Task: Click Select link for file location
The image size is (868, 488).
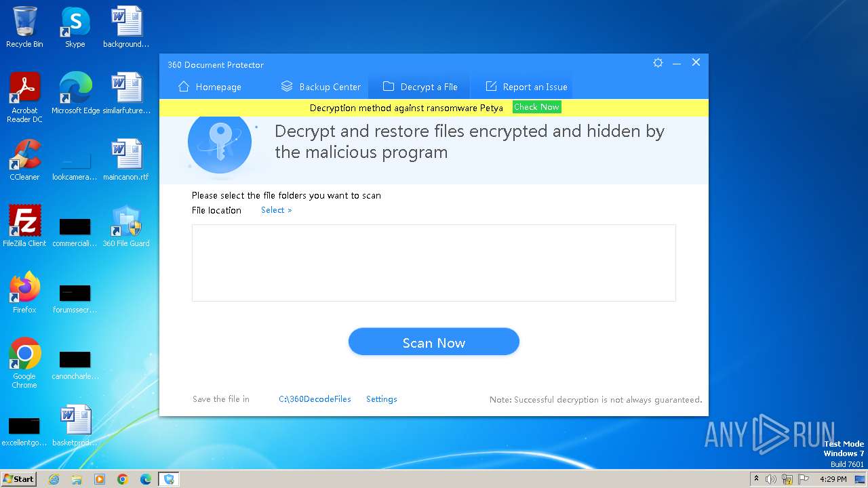Action: pos(277,210)
